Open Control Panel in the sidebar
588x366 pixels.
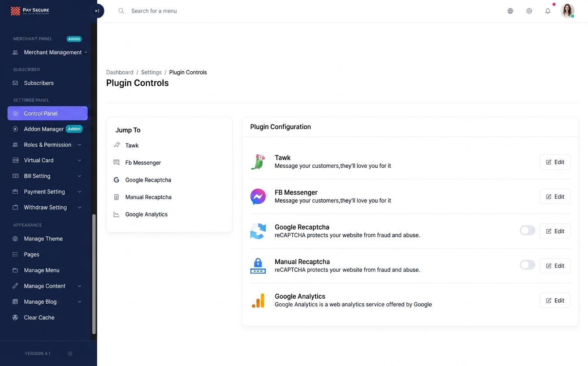click(48, 113)
